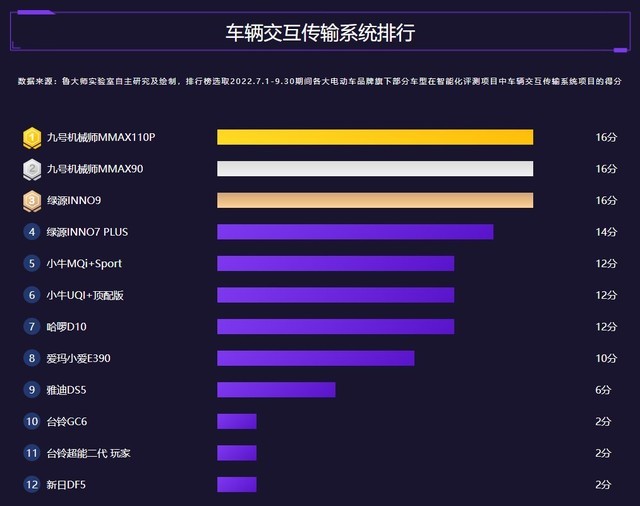Click the rank 9 circle badge
This screenshot has height=506, width=640.
point(31,390)
